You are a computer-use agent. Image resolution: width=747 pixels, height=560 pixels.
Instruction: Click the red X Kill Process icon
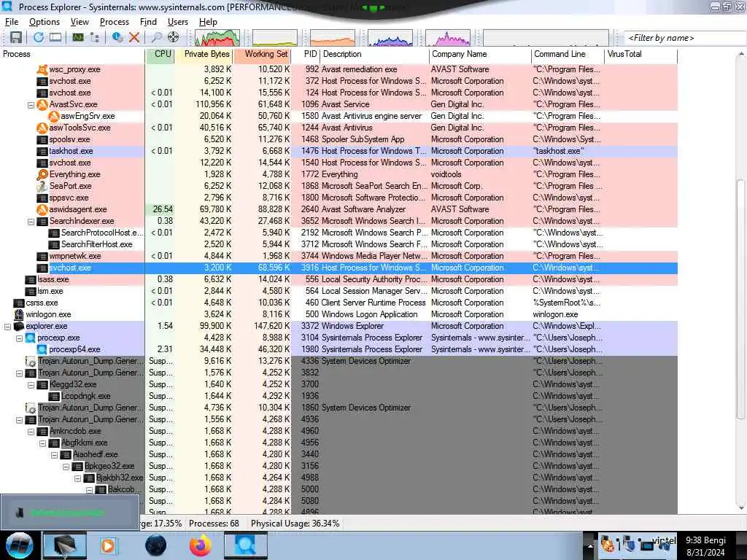coord(134,38)
